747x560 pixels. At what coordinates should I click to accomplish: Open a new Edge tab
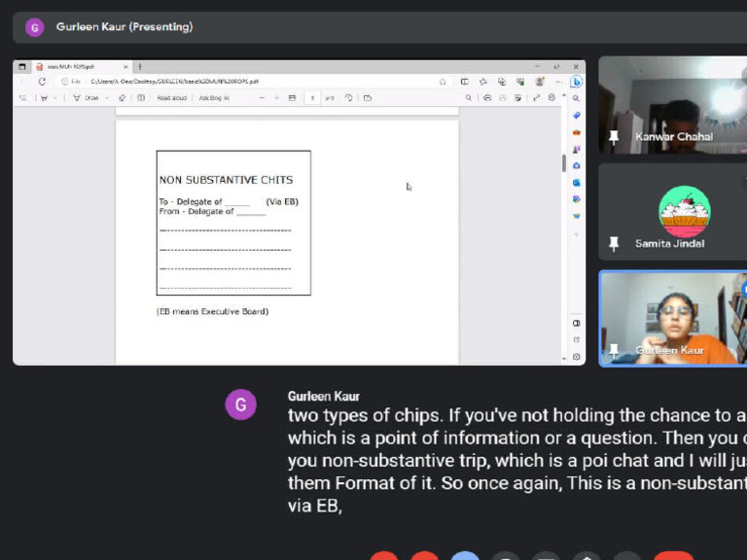pos(140,67)
